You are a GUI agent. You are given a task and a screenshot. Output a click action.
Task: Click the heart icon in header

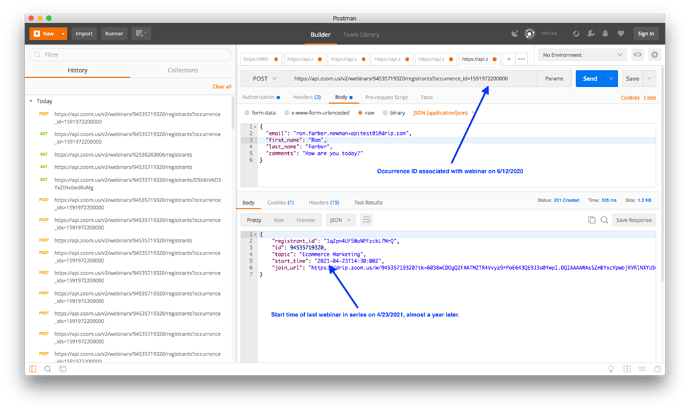pyautogui.click(x=620, y=33)
